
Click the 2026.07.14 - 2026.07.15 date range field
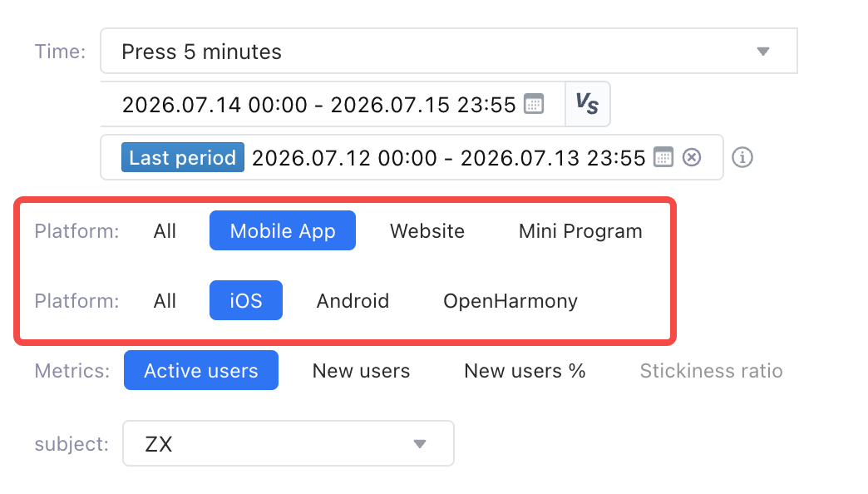(333, 104)
